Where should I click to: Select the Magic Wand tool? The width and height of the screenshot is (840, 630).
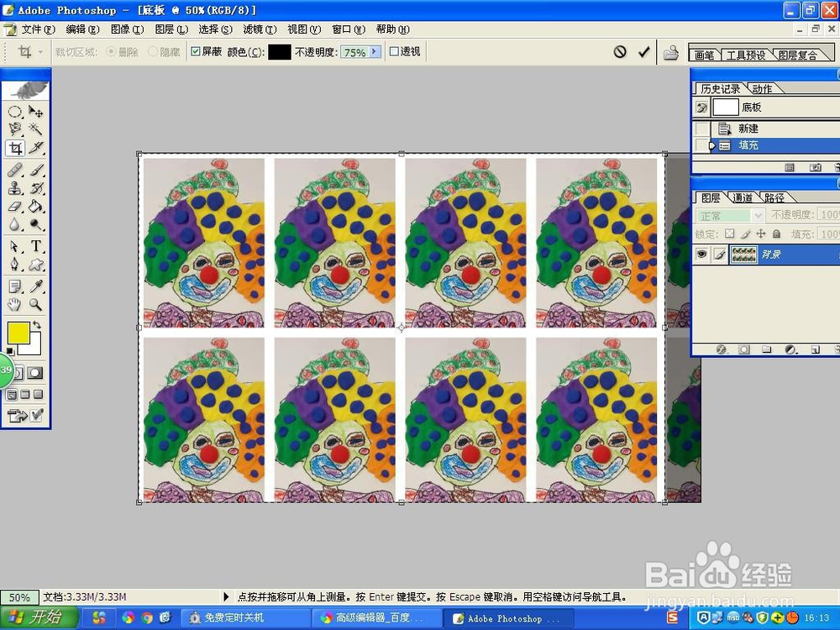pyautogui.click(x=35, y=129)
